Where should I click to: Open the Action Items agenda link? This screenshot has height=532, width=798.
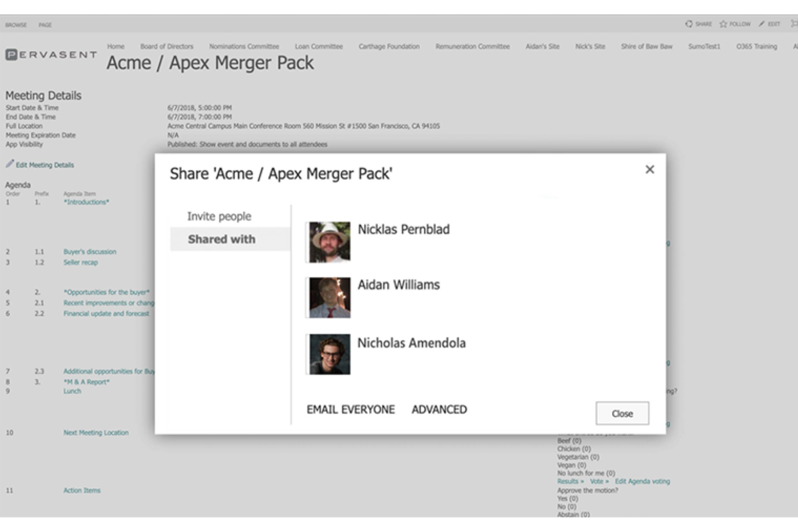(82, 490)
